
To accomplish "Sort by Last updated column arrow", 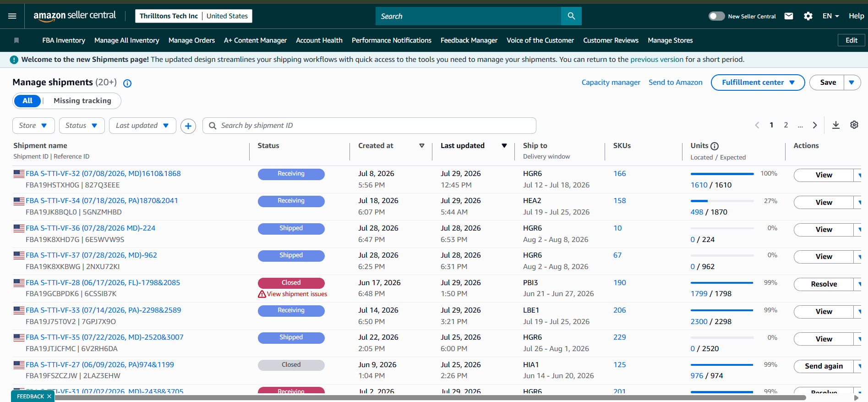I will coord(504,146).
